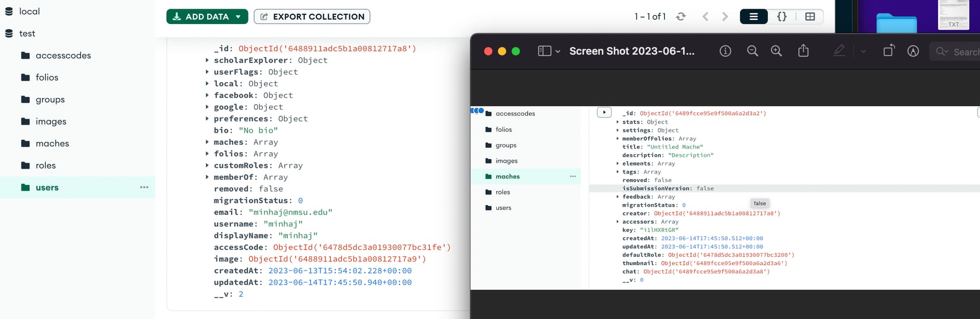Select the roles collection in sidebar
This screenshot has width=980, height=319.
tap(45, 166)
